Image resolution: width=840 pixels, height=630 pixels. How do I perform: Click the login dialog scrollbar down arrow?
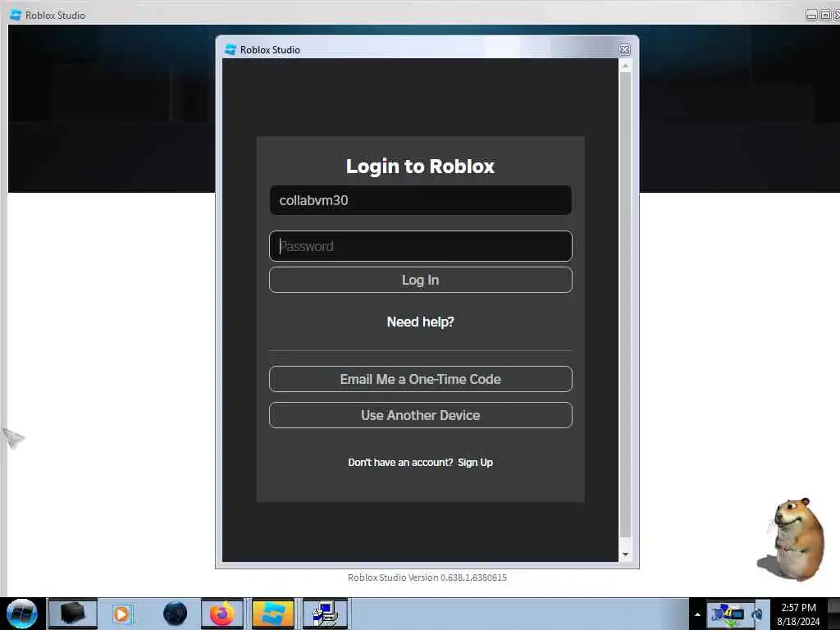click(x=625, y=555)
